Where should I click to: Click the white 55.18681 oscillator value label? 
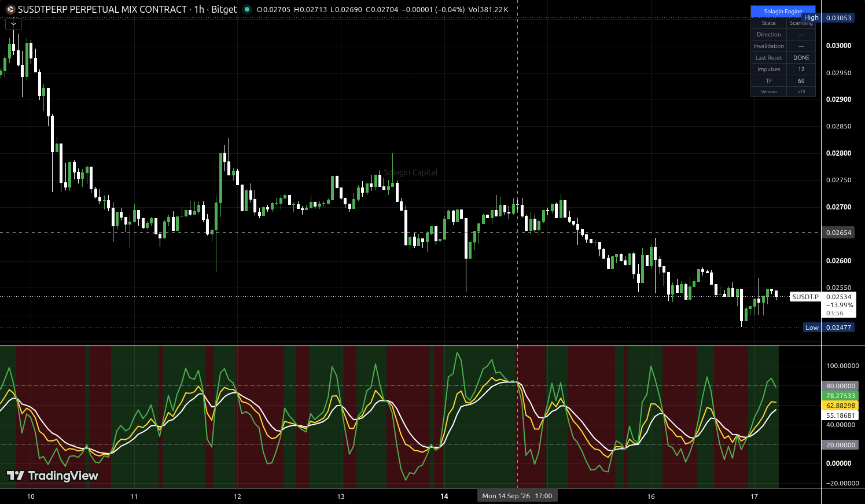840,415
